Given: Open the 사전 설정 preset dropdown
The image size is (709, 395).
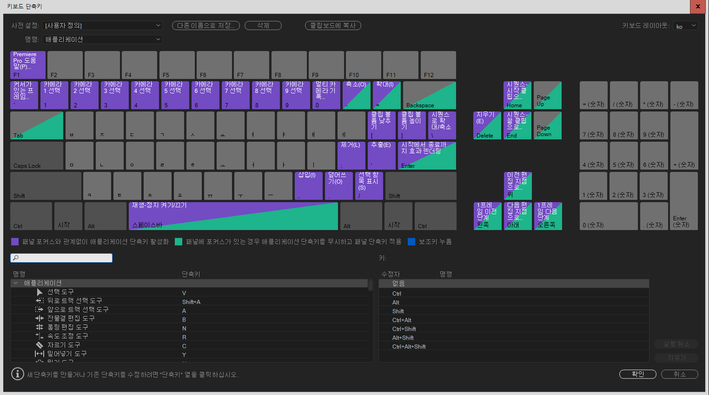Looking at the screenshot, I should click(x=103, y=26).
